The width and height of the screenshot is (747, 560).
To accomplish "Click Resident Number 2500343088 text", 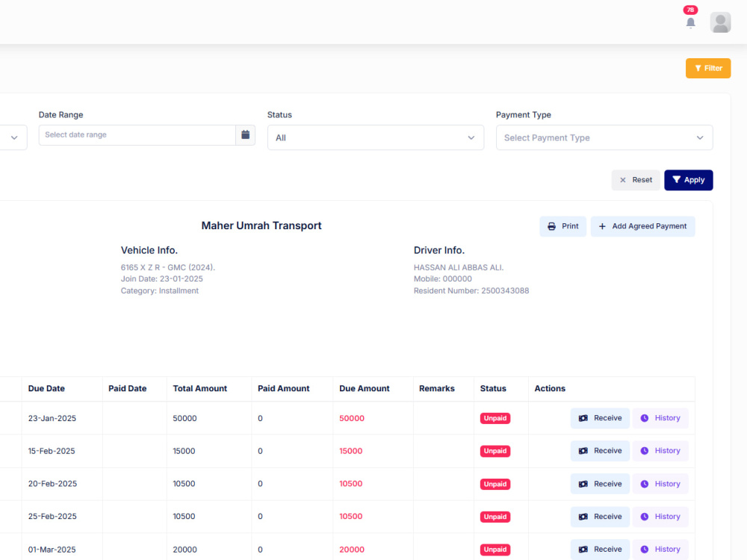I will [471, 290].
